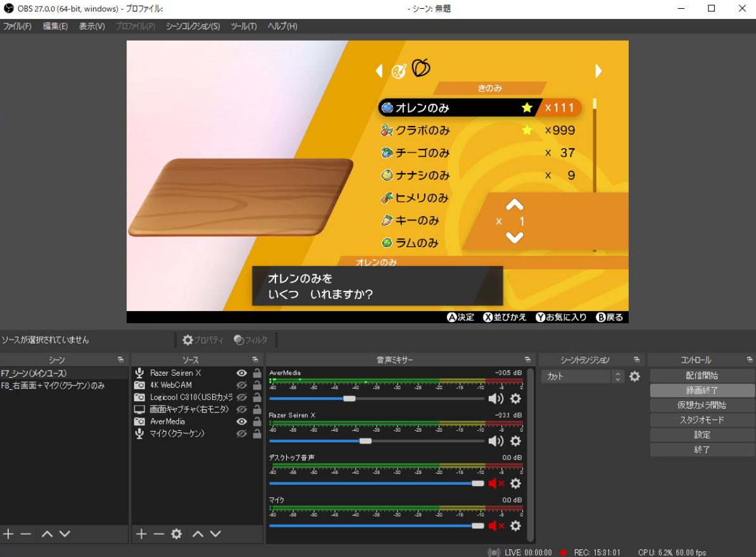Toggle visibility of AverMedia source

(x=242, y=421)
